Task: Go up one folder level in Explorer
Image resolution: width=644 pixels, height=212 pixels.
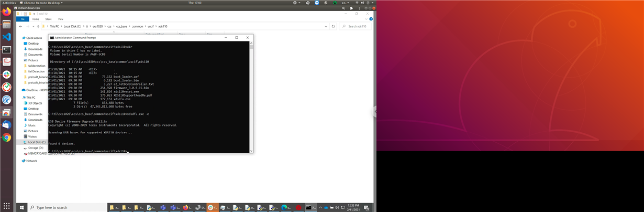Action: (38, 26)
